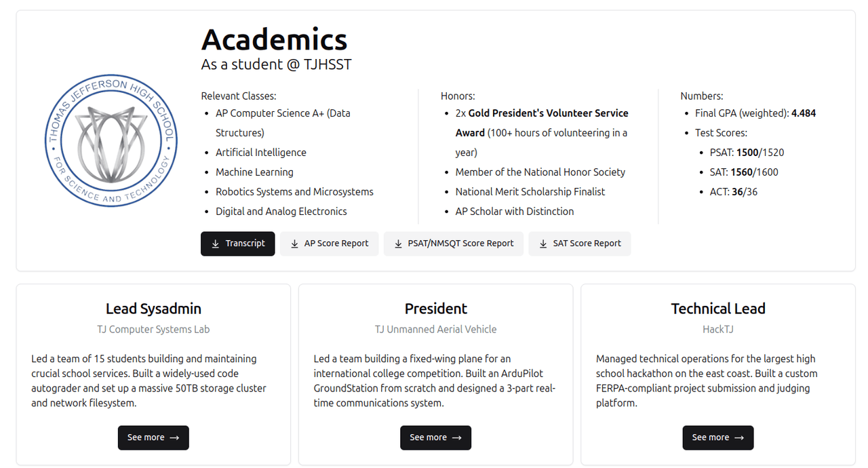Select the Lead Sysadmin card title

(x=153, y=309)
